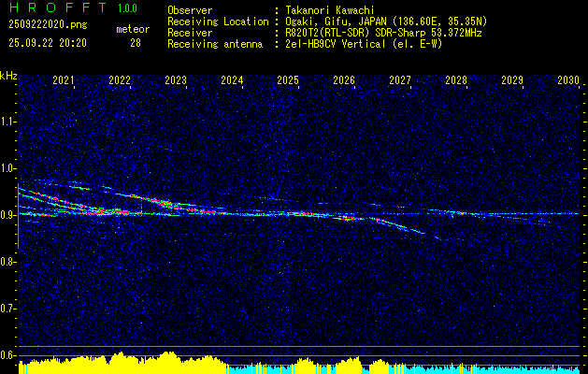Click the 2021 time axis marker

pyautogui.click(x=64, y=79)
